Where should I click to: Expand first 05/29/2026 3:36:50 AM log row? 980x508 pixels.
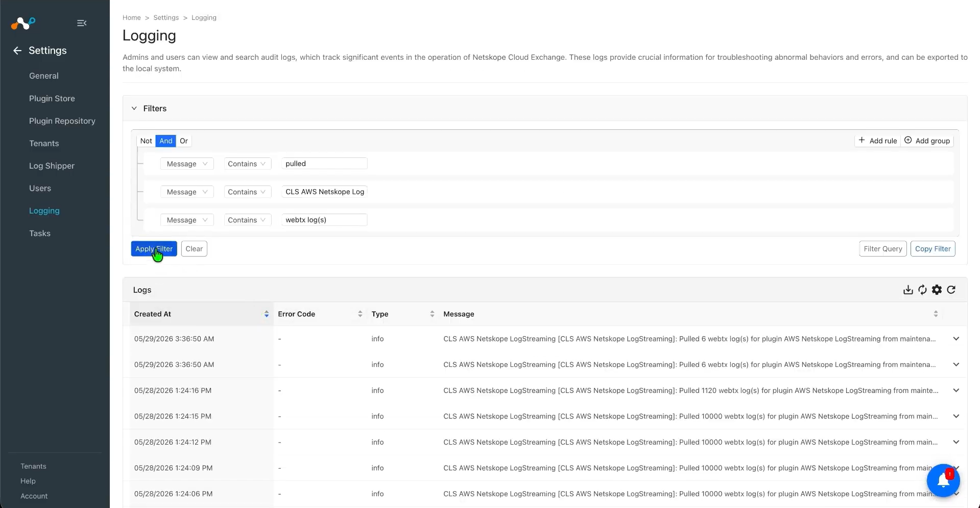point(956,339)
